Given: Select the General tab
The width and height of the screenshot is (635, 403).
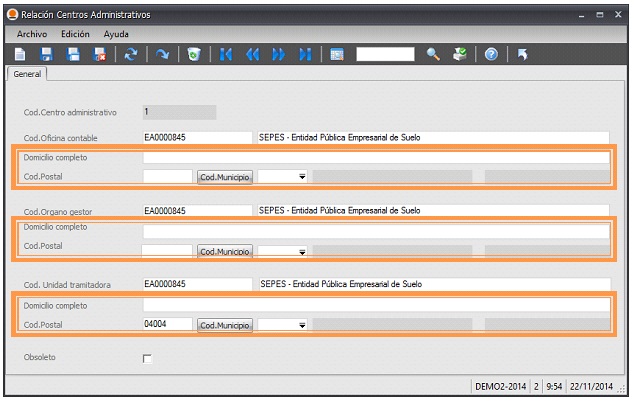Looking at the screenshot, I should point(28,74).
